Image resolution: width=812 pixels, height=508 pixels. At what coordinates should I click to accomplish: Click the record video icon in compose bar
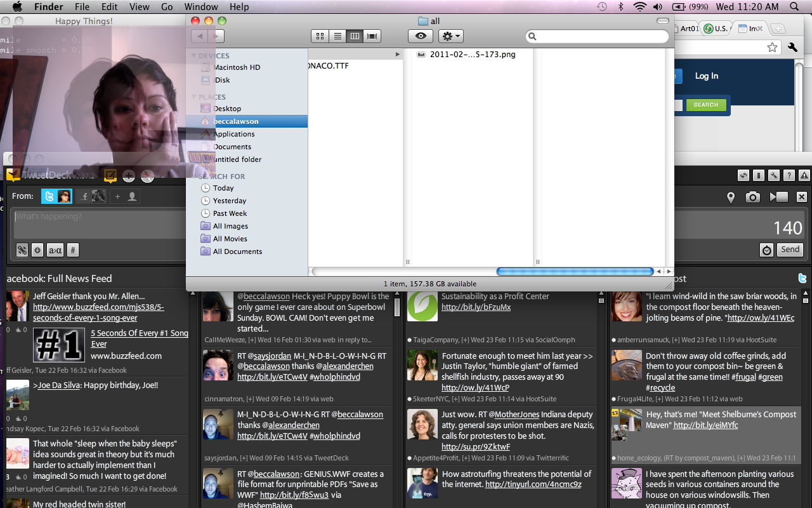(x=778, y=197)
